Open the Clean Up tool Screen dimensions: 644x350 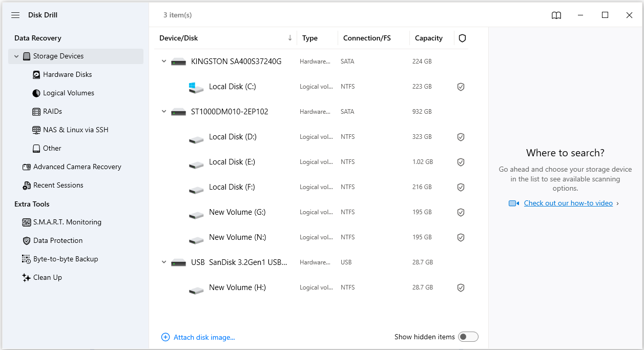point(47,277)
